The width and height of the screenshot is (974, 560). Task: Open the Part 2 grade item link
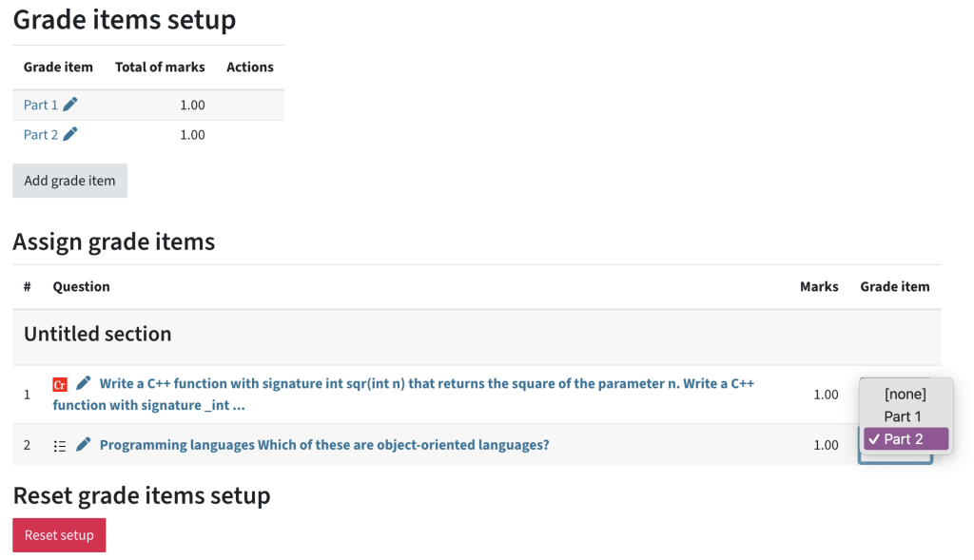40,135
